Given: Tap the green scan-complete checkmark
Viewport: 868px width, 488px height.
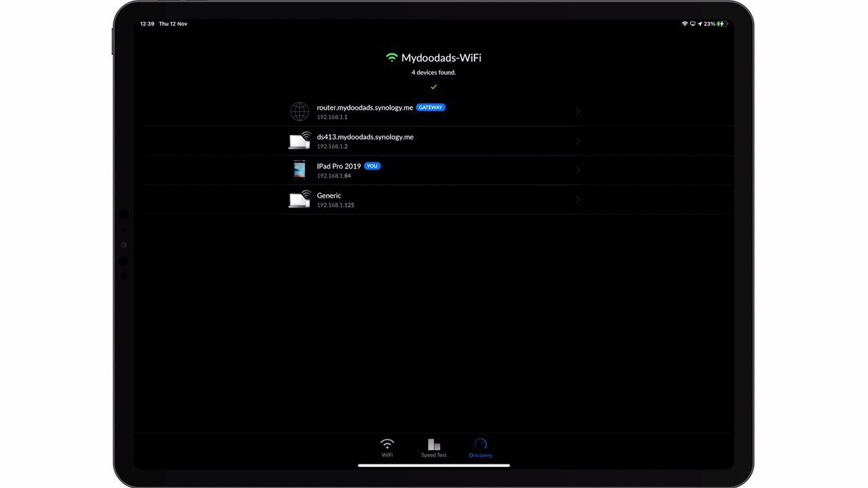Looking at the screenshot, I should click(434, 87).
